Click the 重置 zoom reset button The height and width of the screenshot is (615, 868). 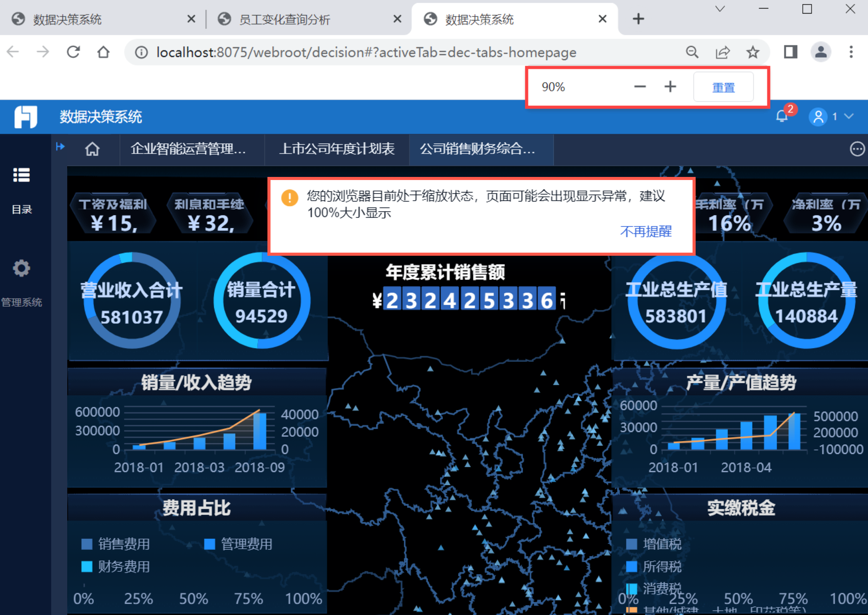point(723,87)
